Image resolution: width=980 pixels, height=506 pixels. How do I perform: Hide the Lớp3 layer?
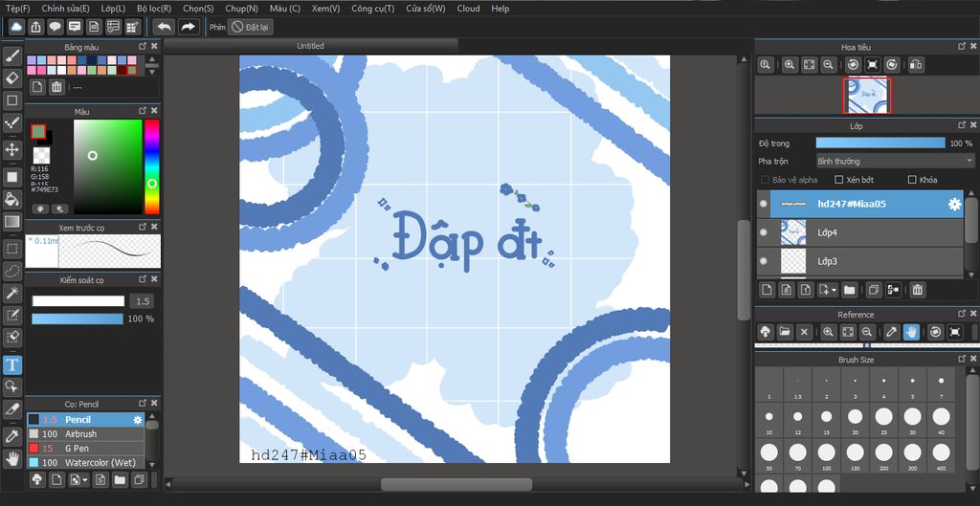pos(763,261)
